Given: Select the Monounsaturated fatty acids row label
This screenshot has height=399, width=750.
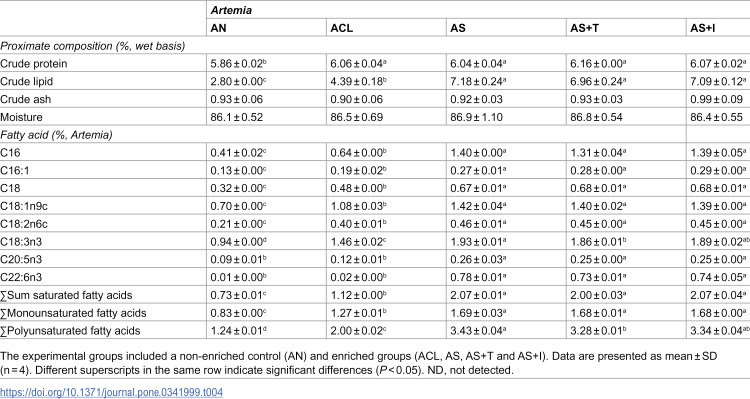Looking at the screenshot, I should pos(73,313).
